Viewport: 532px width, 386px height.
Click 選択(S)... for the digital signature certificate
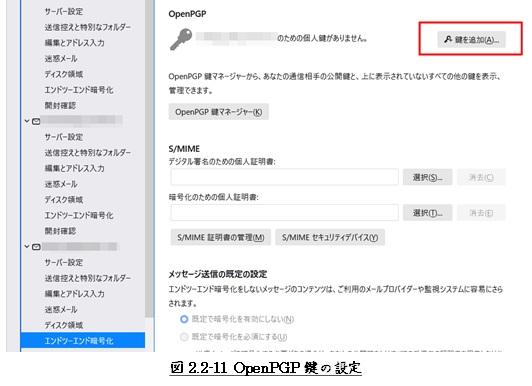coord(428,177)
